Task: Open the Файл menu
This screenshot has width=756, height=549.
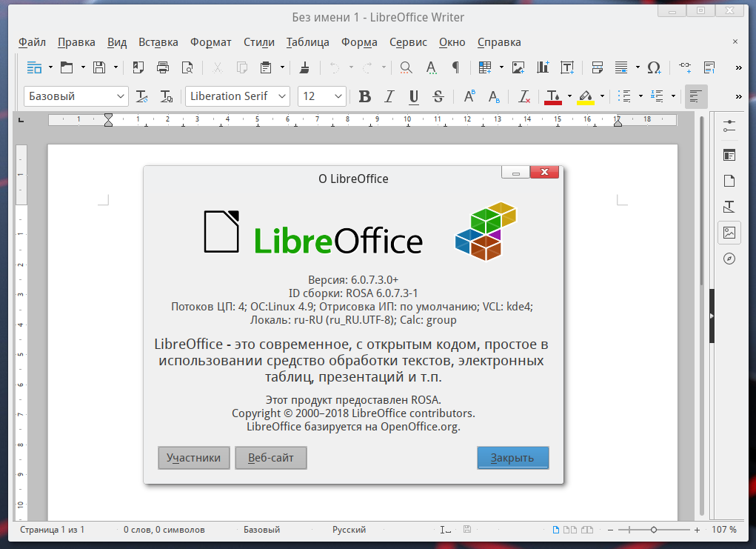Action: point(32,42)
